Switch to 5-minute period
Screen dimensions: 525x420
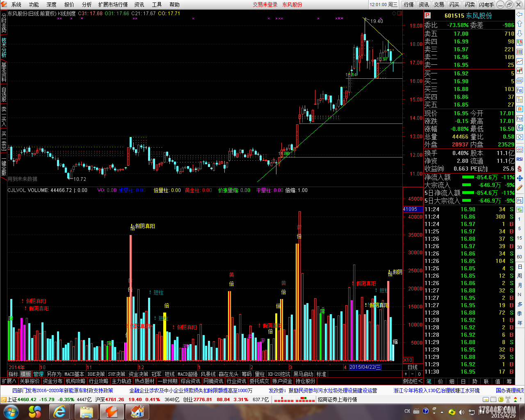tap(520, 229)
